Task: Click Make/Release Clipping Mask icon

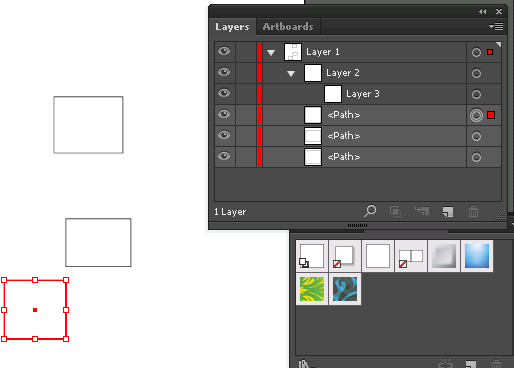Action: pyautogui.click(x=395, y=211)
